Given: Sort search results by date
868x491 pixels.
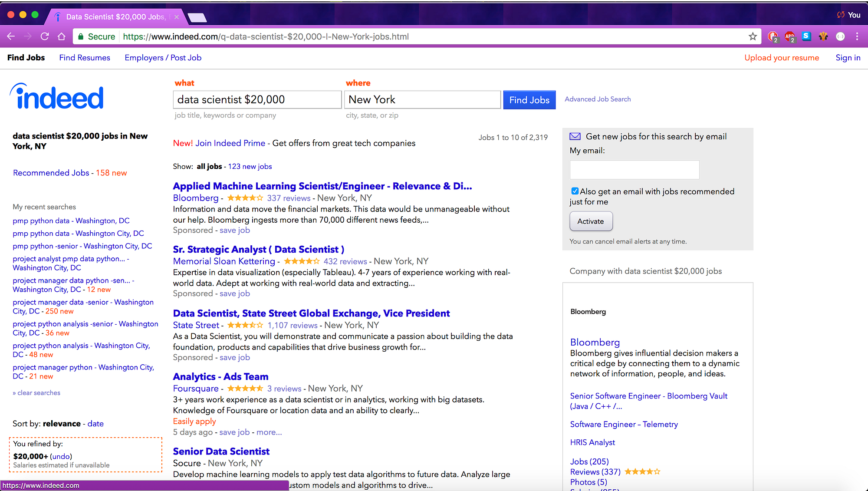Looking at the screenshot, I should pyautogui.click(x=95, y=423).
